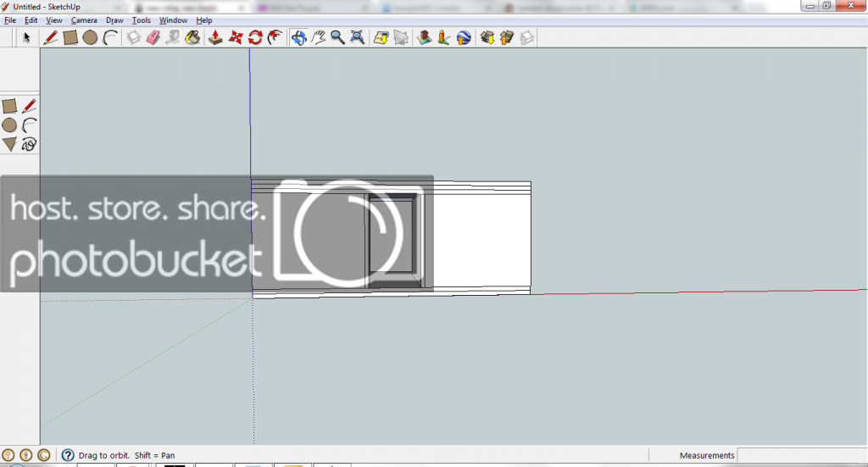Select the arrow Select tool

26,37
